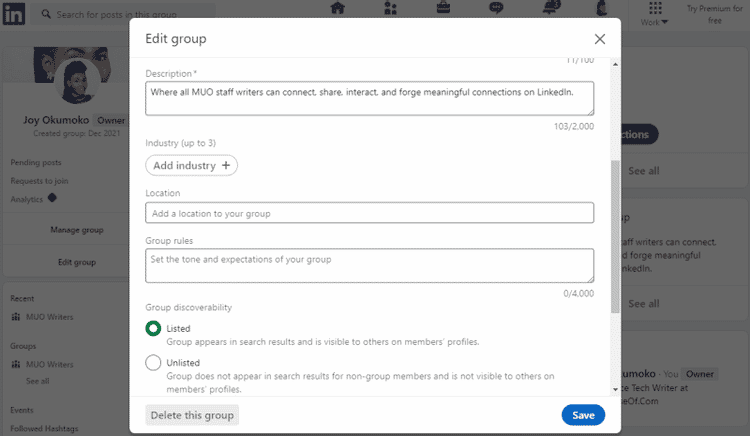Close the Edit group dialog

pyautogui.click(x=600, y=39)
